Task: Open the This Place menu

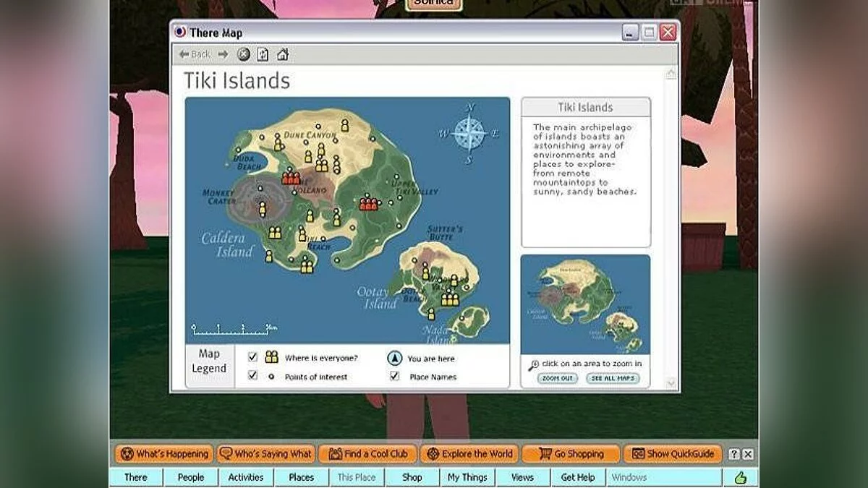Action: tap(357, 477)
